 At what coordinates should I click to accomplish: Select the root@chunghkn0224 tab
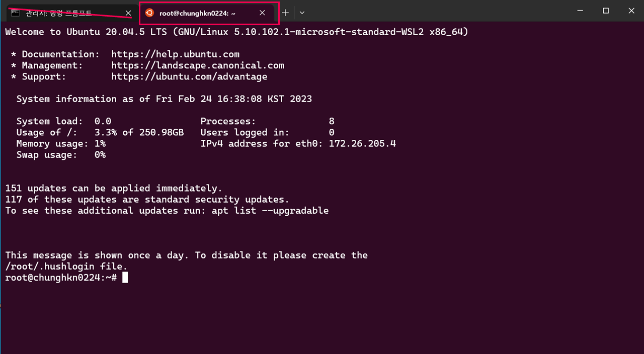201,13
